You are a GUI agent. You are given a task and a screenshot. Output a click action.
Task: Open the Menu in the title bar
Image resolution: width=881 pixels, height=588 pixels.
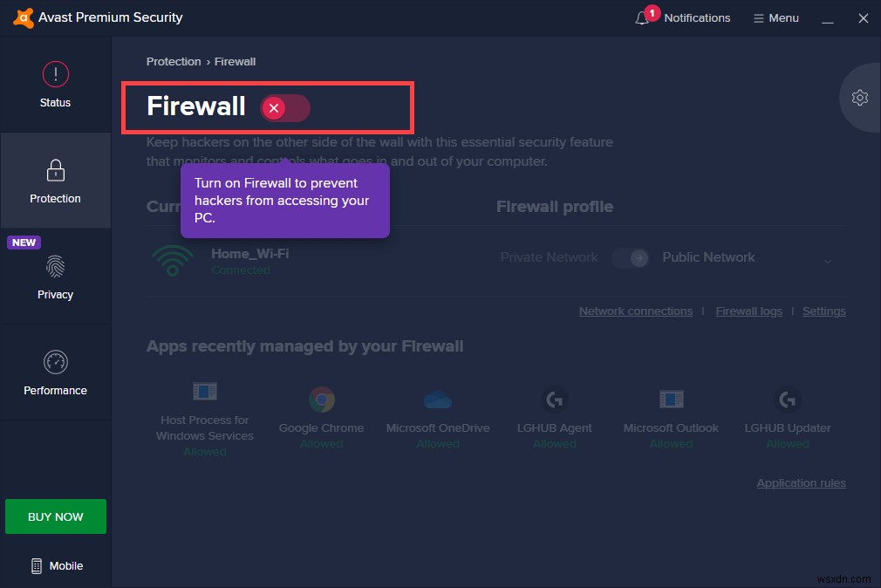point(775,17)
